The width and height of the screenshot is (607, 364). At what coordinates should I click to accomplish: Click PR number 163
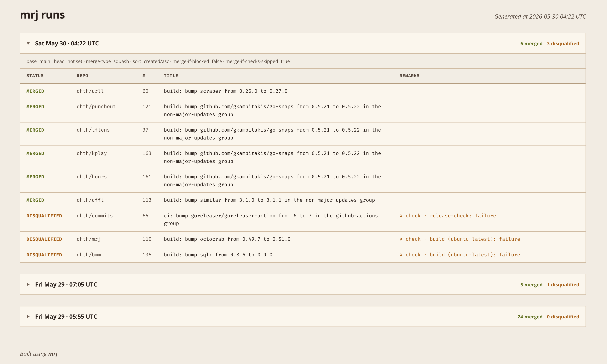point(147,154)
